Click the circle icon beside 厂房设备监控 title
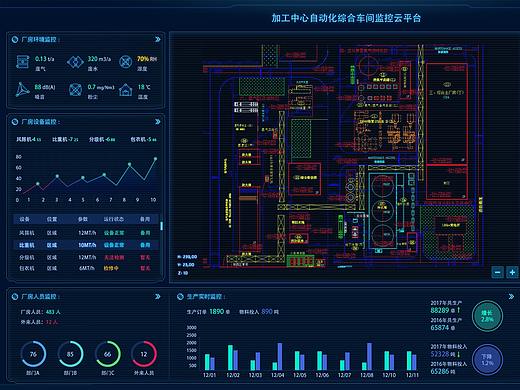Screen dimensions: 520x390 pos(15,122)
